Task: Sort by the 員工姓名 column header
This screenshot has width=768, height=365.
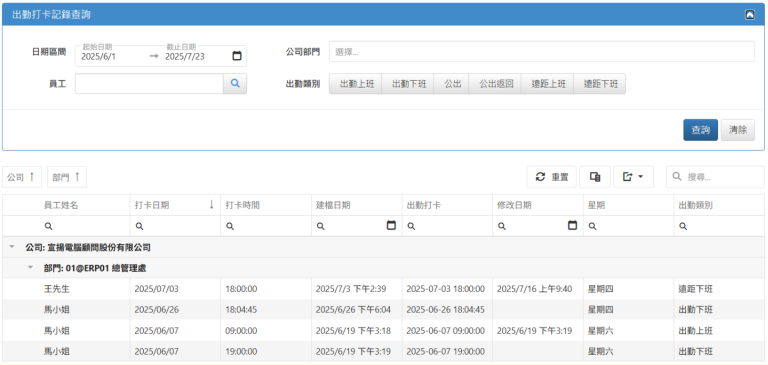Action: (85, 205)
